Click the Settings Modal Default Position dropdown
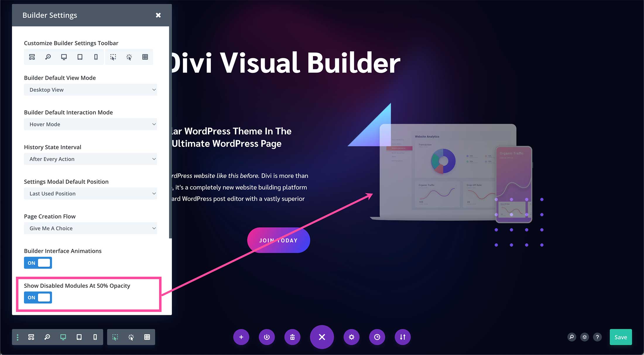 (x=90, y=193)
